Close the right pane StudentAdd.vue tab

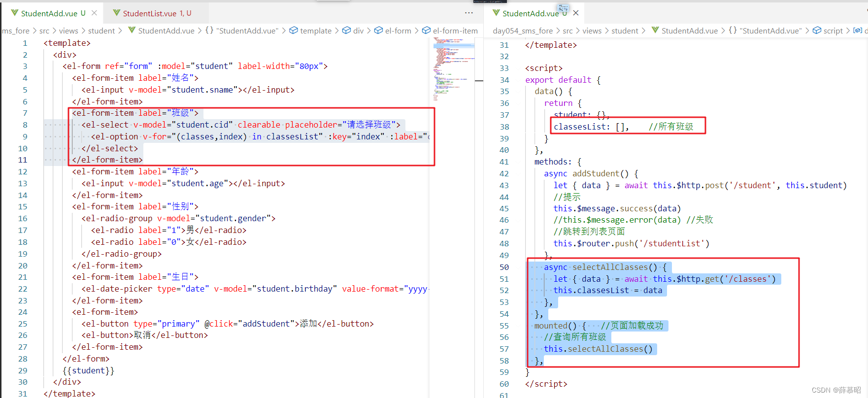[576, 13]
